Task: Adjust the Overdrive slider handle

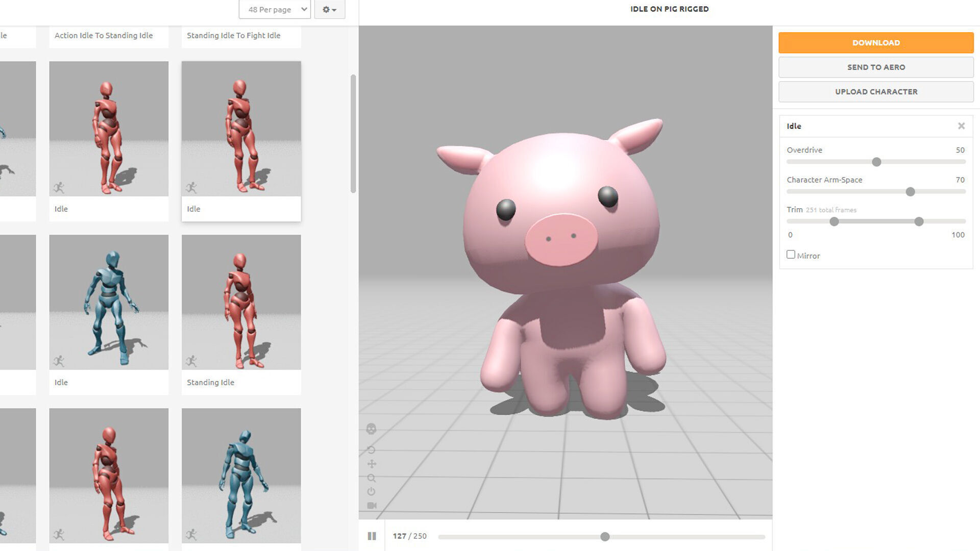Action: [876, 162]
